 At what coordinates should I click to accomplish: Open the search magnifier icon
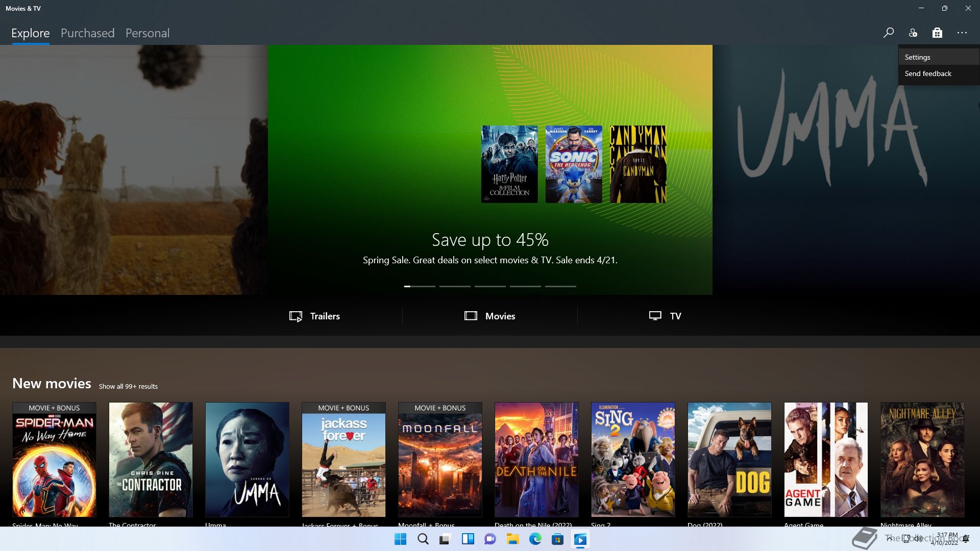pos(888,33)
